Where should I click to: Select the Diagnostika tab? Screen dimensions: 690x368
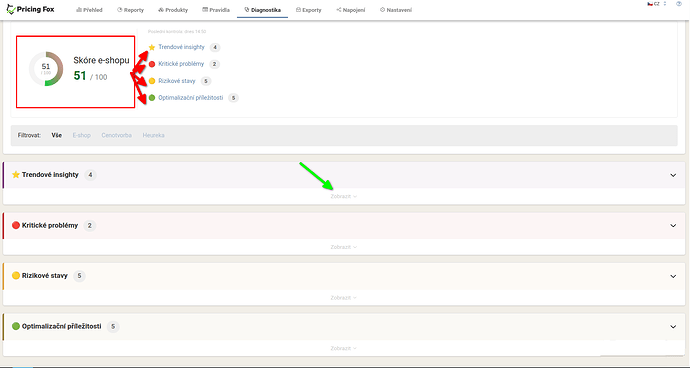pyautogui.click(x=263, y=10)
